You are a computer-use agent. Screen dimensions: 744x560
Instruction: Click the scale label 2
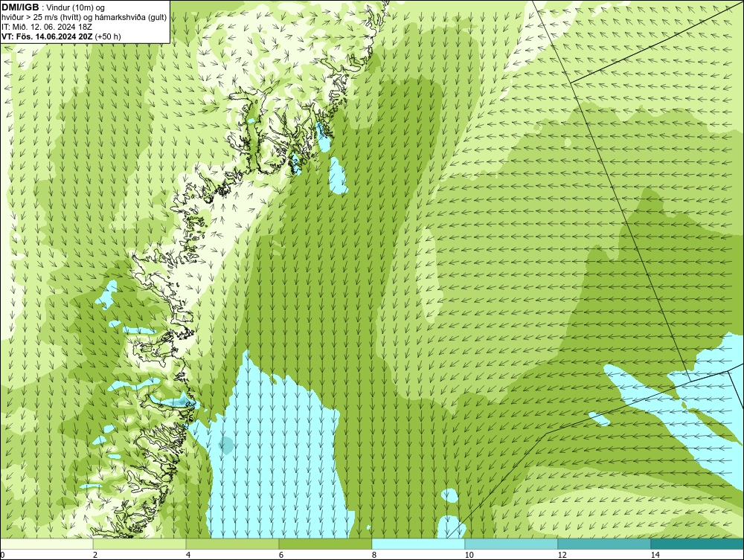click(95, 555)
